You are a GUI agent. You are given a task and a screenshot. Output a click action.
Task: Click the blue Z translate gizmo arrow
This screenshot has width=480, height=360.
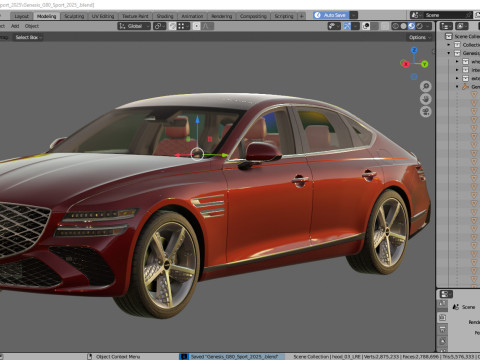coord(197,119)
